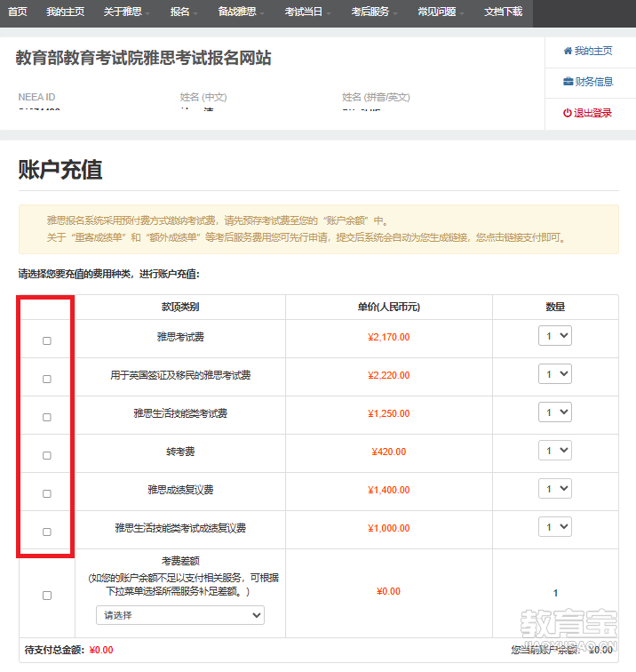The height and width of the screenshot is (672, 636).
Task: Click the 待支付总金额 ¥0.00 amount
Action: pos(101,650)
